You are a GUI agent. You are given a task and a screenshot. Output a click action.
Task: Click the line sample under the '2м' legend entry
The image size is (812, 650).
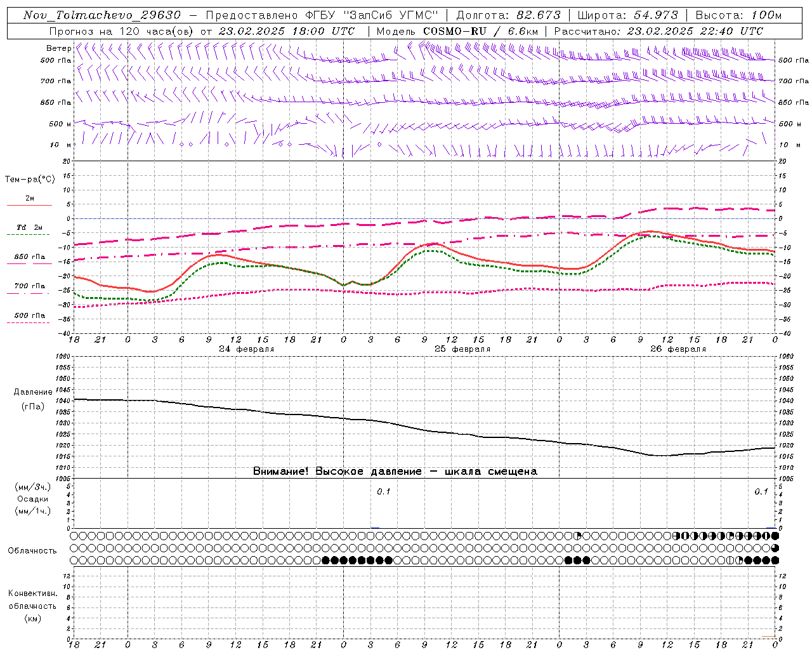[29, 205]
